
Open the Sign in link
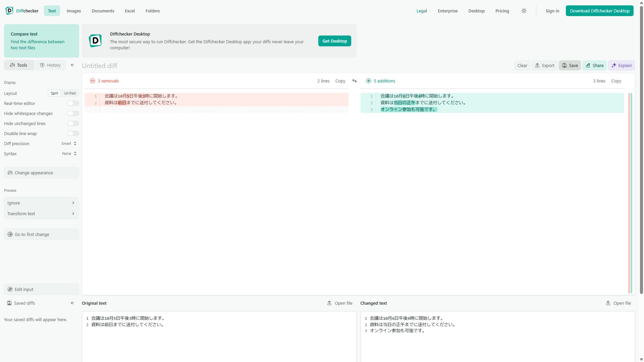click(x=552, y=11)
